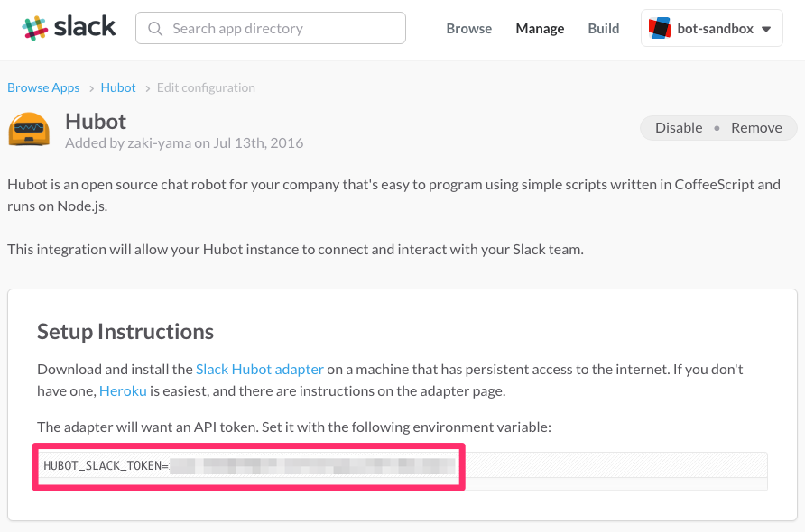Go to Browse Apps breadcrumb
This screenshot has height=532, width=805.
click(43, 87)
